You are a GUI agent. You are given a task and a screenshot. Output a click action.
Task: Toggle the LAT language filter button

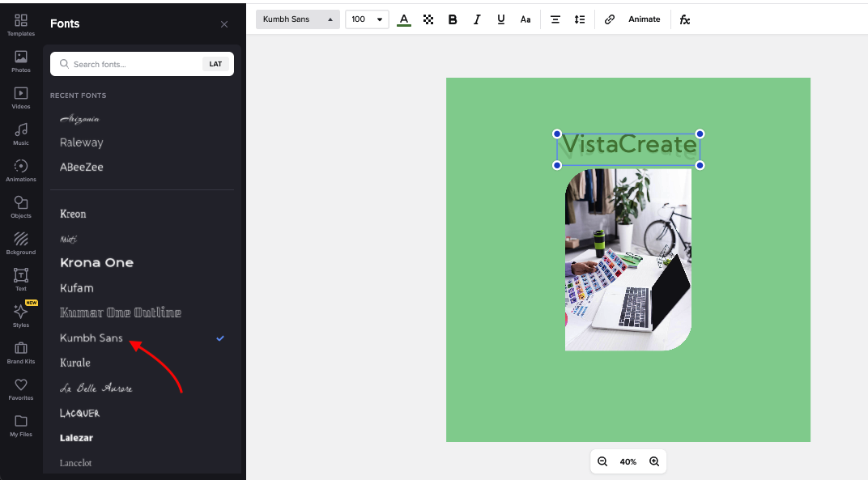pyautogui.click(x=215, y=64)
